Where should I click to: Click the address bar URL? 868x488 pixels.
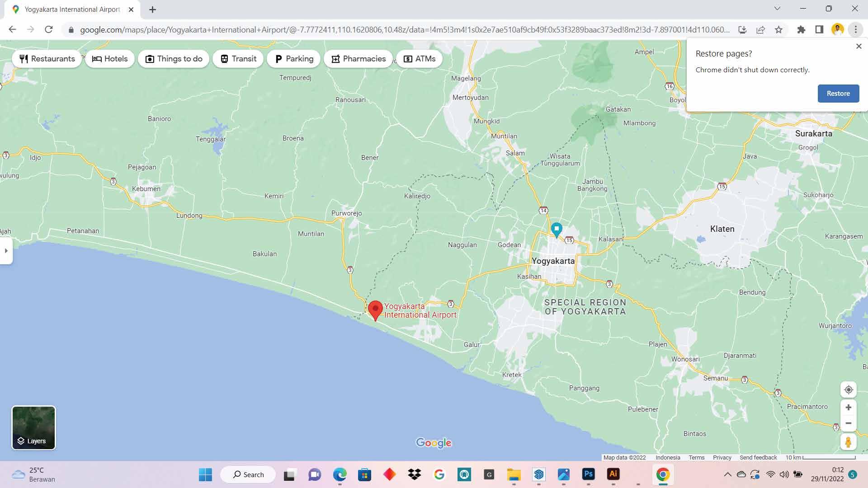[x=405, y=30]
